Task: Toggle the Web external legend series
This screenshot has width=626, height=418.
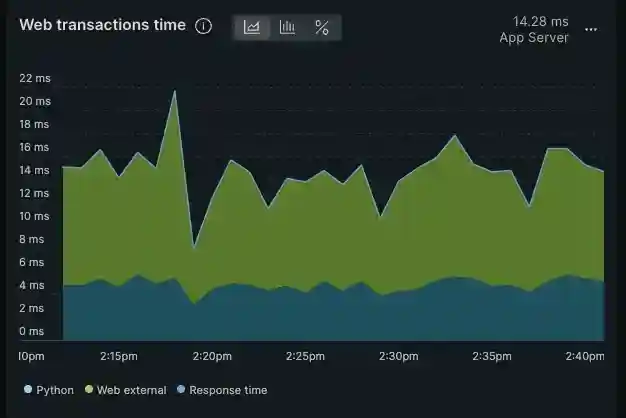Action: 125,390
